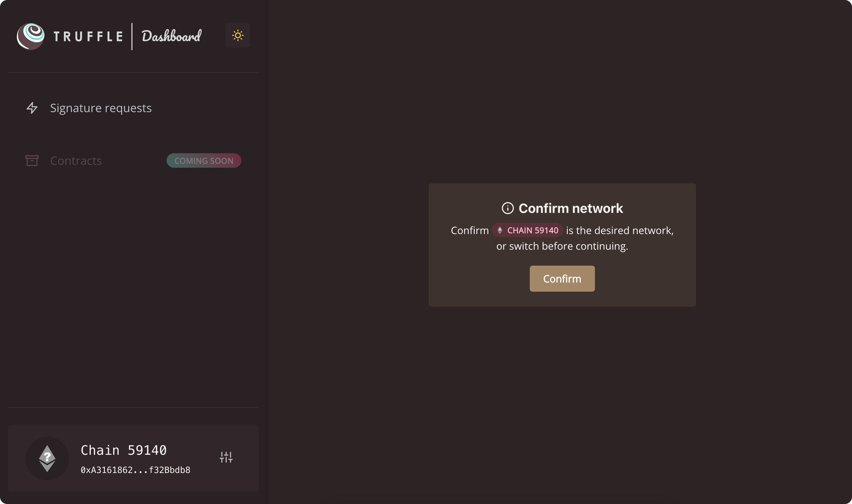This screenshot has height=504, width=852.
Task: Click the Truffle swirl logo
Action: (x=31, y=36)
